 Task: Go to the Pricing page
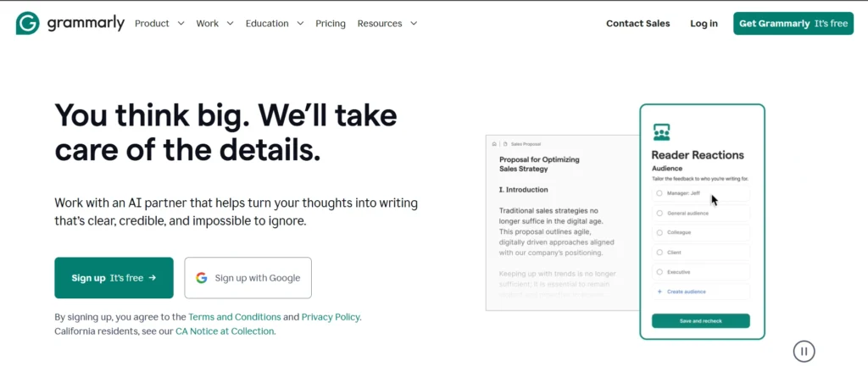tap(331, 24)
